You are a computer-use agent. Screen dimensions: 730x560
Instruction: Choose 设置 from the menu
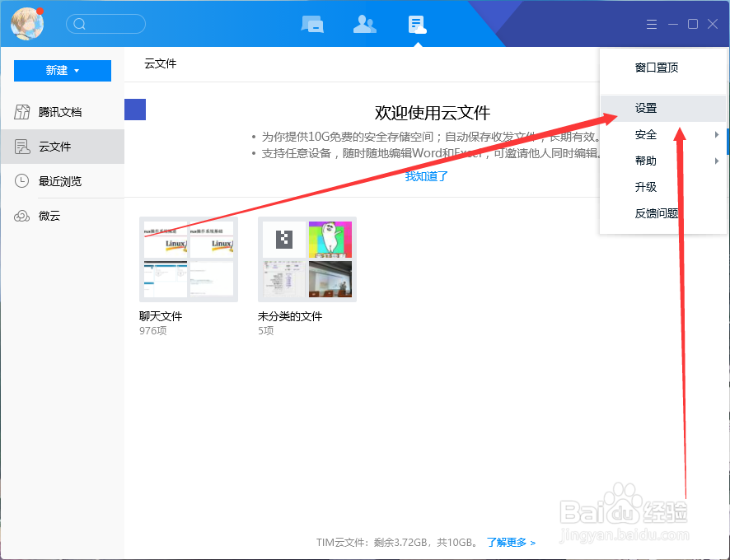click(x=663, y=109)
